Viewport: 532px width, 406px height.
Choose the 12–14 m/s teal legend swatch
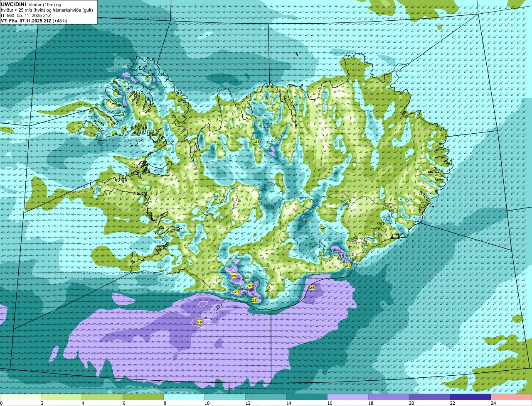(266, 397)
